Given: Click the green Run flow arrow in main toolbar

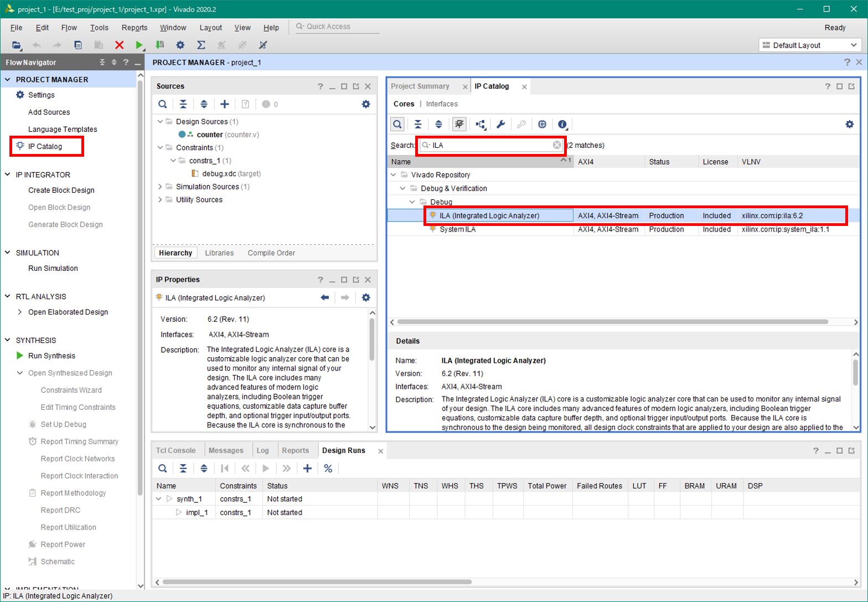Looking at the screenshot, I should point(139,45).
